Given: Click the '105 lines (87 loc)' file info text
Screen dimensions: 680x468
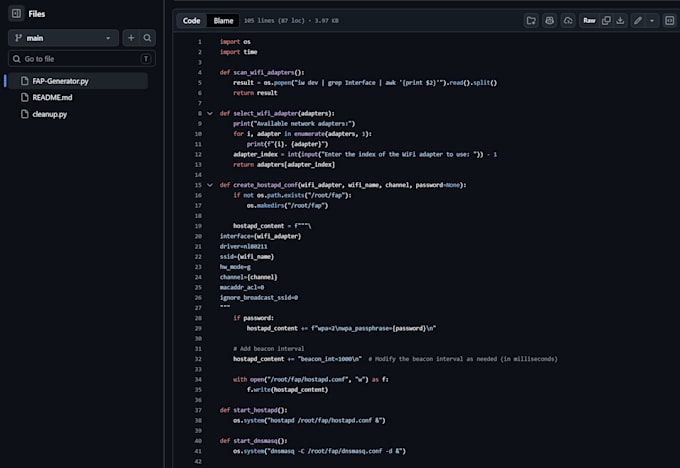Looking at the screenshot, I should pos(291,20).
